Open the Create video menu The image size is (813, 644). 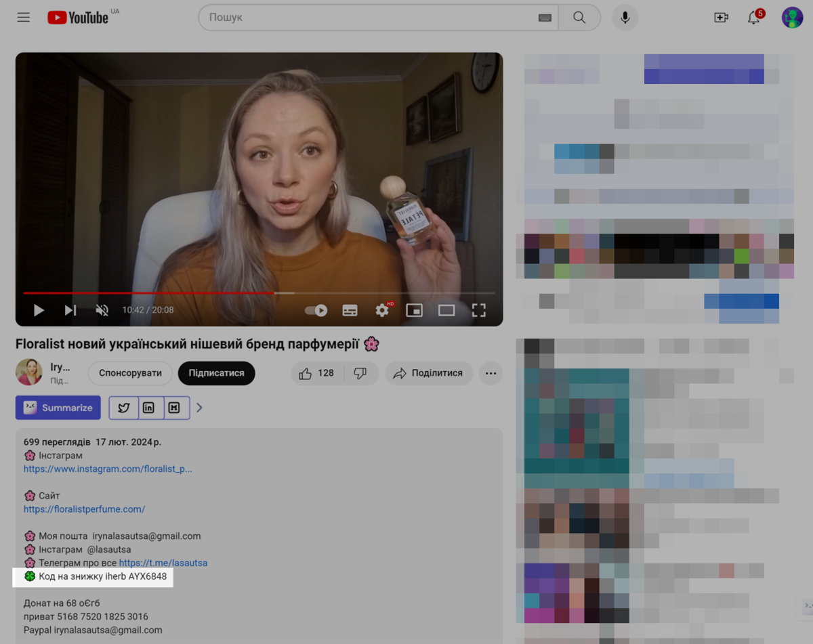coord(721,18)
